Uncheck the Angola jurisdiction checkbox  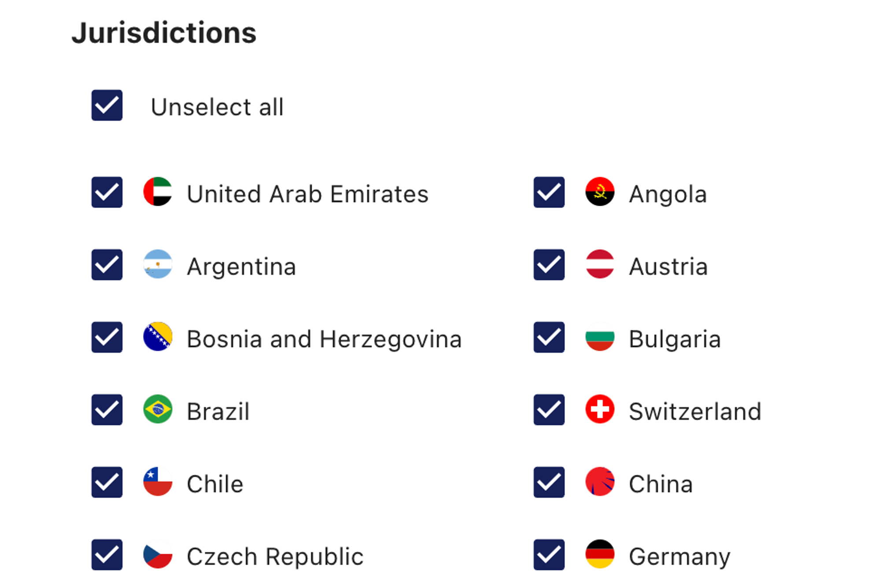(x=549, y=192)
